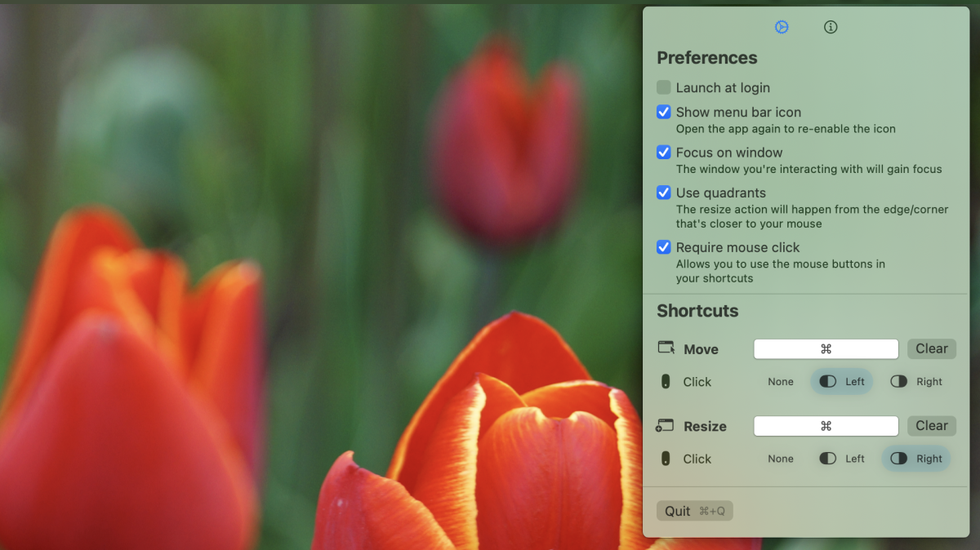Viewport: 980px width, 550px height.
Task: Open the info tab icon
Action: pos(831,27)
